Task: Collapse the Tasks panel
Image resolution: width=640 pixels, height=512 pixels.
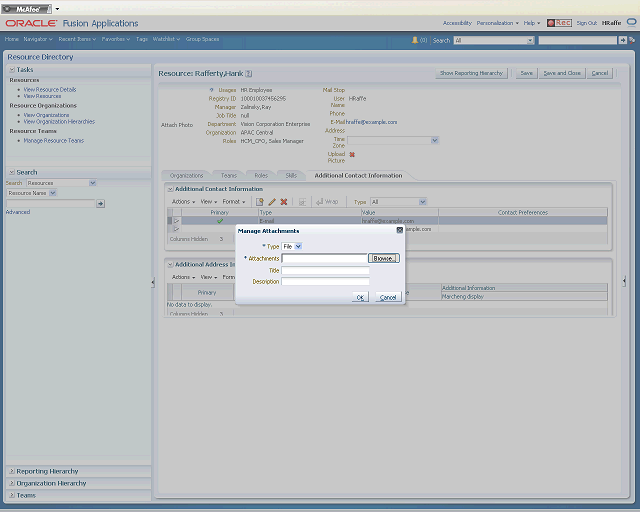Action: click(12, 69)
